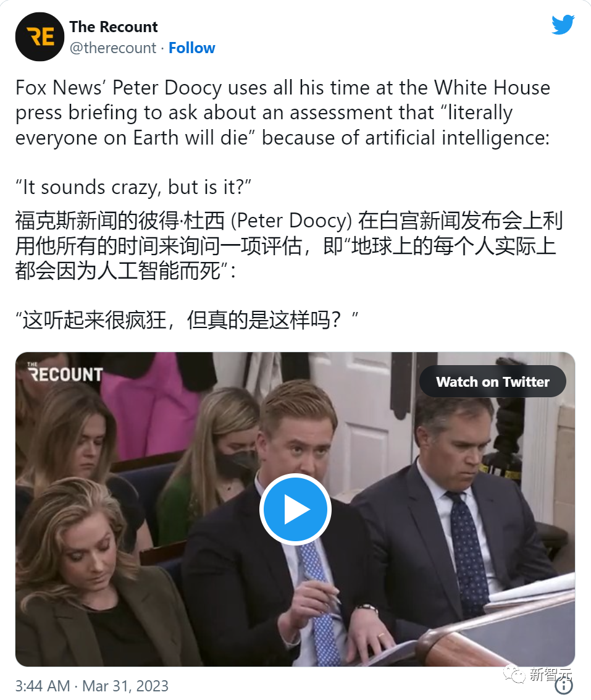591x700 pixels.
Task: Play the embedded video
Action: pos(295,509)
